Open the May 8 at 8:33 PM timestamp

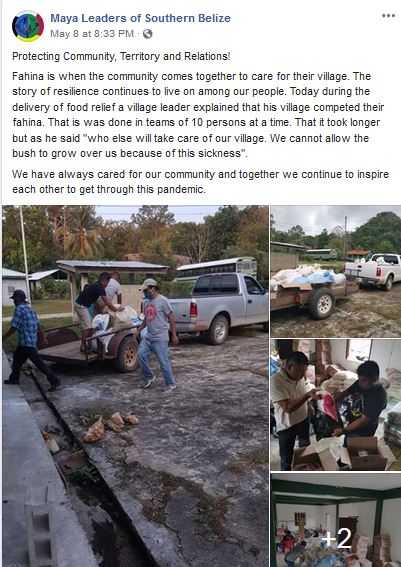(x=92, y=34)
